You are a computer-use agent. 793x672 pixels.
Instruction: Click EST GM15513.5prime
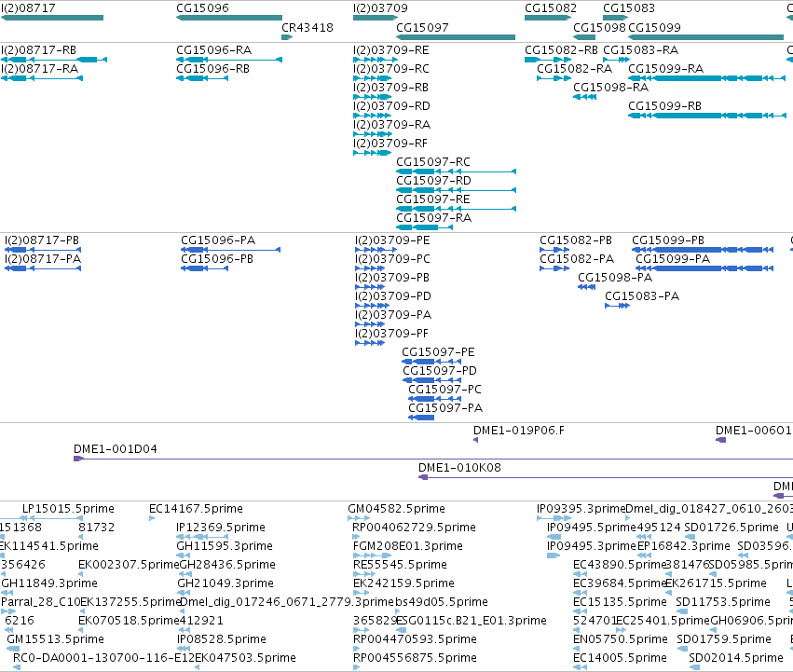point(13,650)
